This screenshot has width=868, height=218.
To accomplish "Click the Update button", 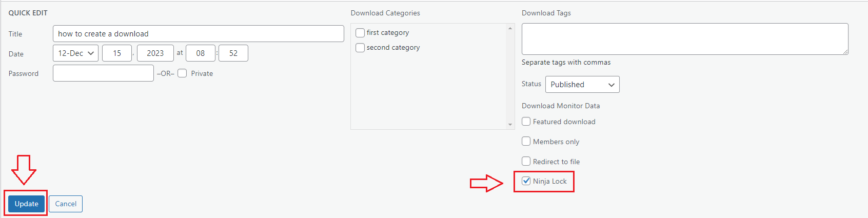I will point(26,204).
